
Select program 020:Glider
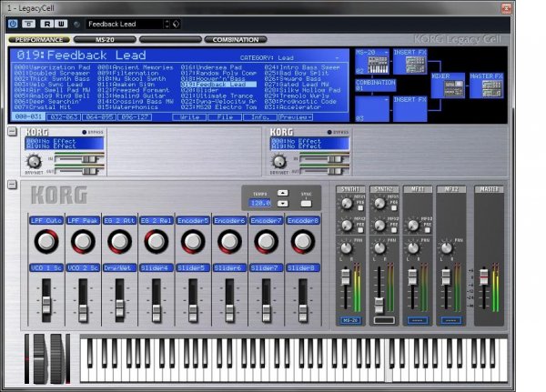pos(218,90)
